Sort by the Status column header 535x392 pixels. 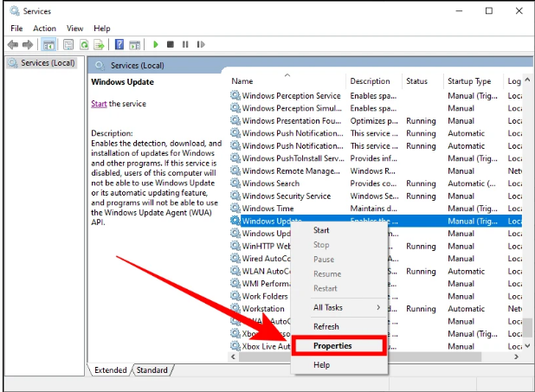422,81
